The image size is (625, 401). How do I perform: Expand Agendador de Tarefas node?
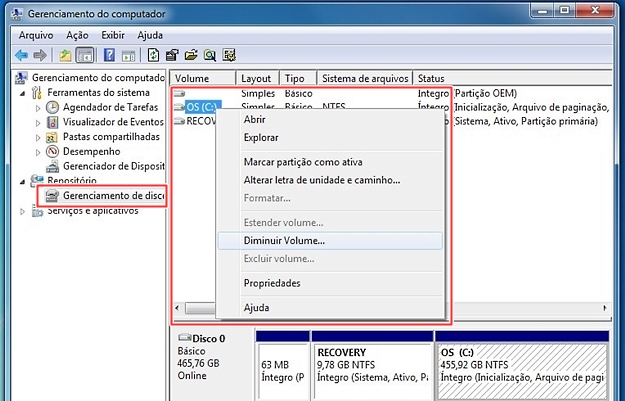point(38,108)
